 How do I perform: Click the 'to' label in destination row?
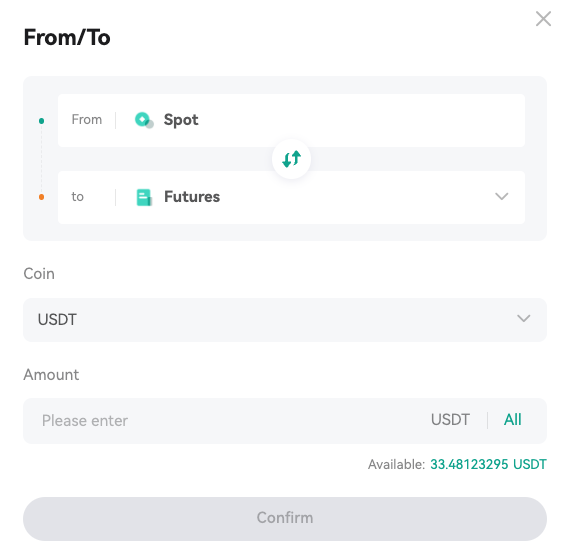pos(77,197)
